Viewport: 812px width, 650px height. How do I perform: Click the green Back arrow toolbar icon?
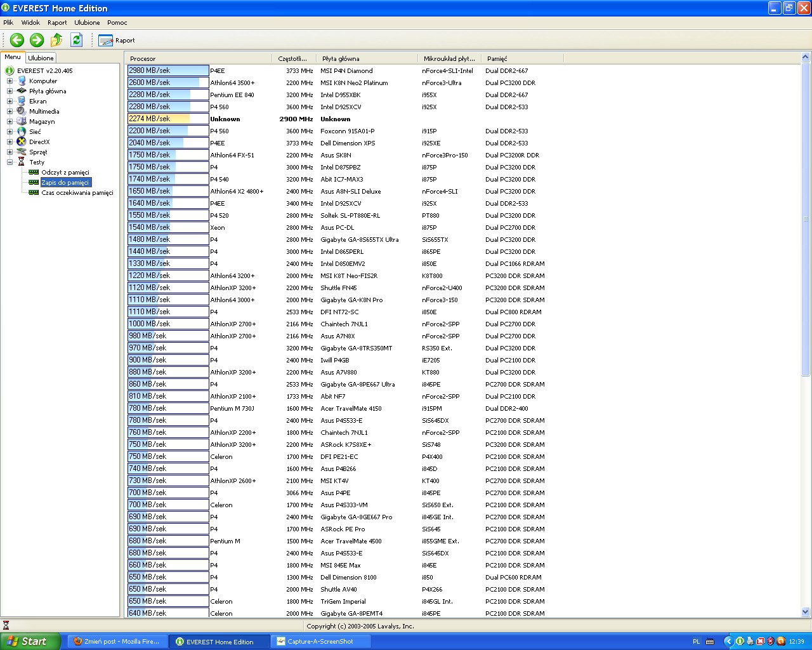(17, 40)
